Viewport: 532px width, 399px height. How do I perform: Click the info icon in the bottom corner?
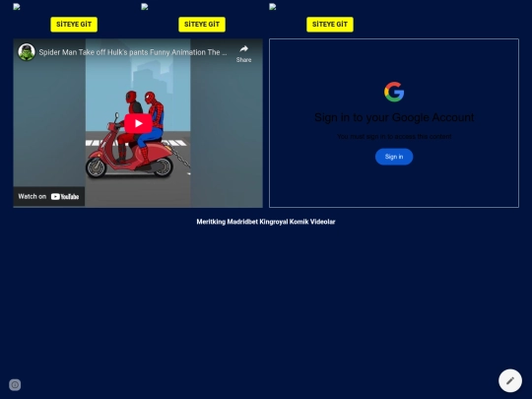[x=15, y=385]
